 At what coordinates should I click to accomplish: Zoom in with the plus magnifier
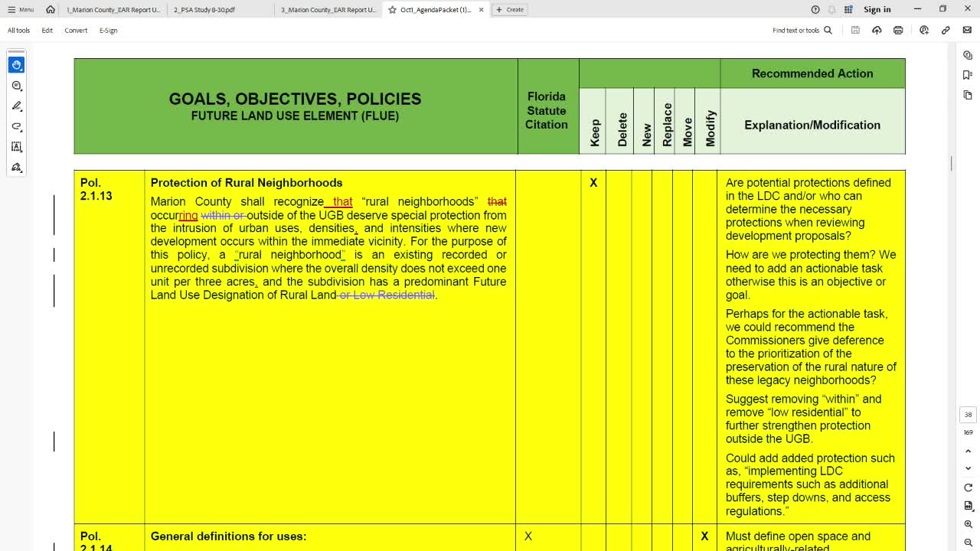coord(968,524)
